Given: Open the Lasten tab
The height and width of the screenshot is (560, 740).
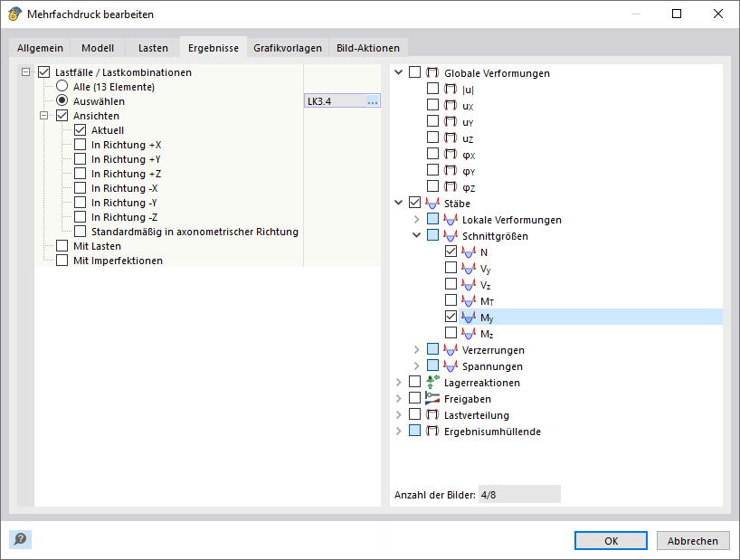Looking at the screenshot, I should [x=153, y=48].
